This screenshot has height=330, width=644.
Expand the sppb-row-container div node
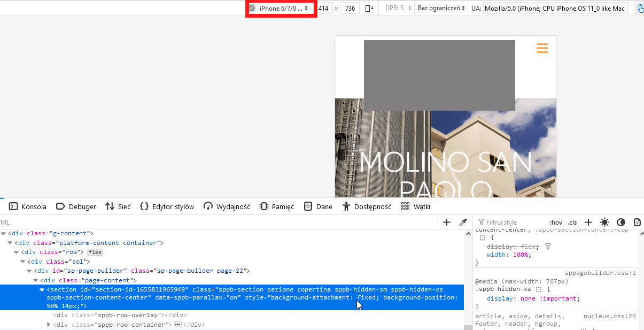click(x=50, y=325)
